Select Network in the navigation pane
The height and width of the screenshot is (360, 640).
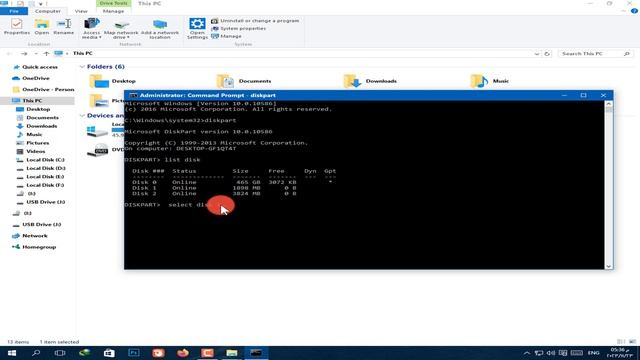pyautogui.click(x=34, y=236)
